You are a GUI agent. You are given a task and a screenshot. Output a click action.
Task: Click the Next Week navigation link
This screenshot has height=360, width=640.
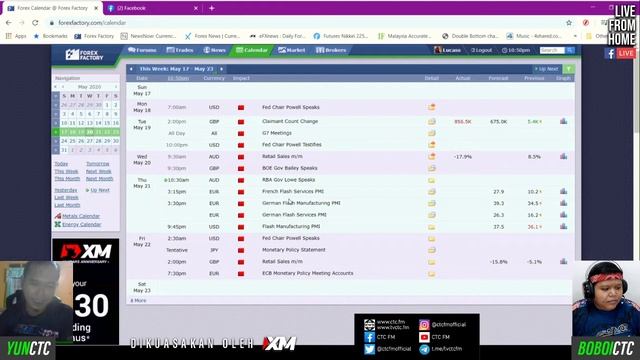[98, 171]
